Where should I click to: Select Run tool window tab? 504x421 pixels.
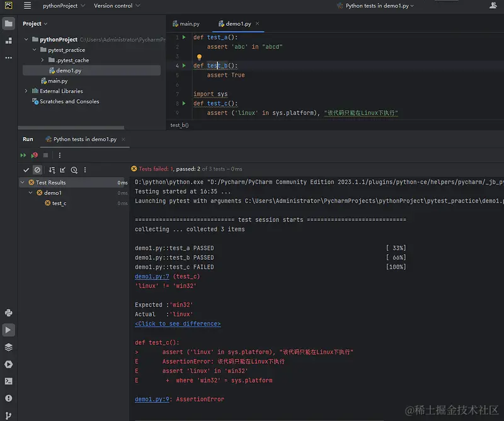[28, 139]
